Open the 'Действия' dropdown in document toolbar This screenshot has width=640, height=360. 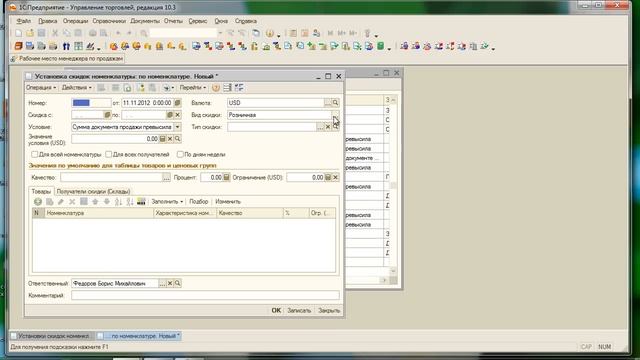point(76,88)
